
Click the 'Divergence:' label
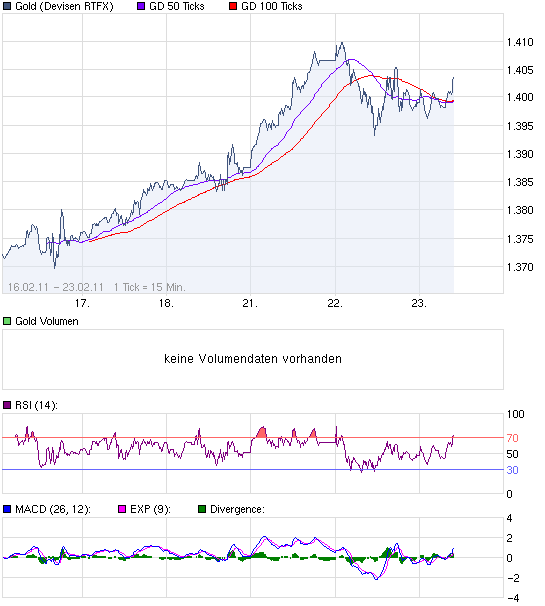point(237,509)
